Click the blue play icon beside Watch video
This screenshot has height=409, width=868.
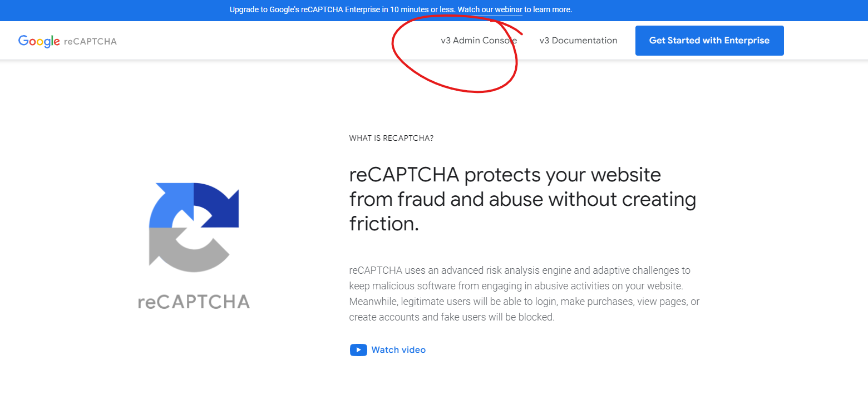(358, 350)
